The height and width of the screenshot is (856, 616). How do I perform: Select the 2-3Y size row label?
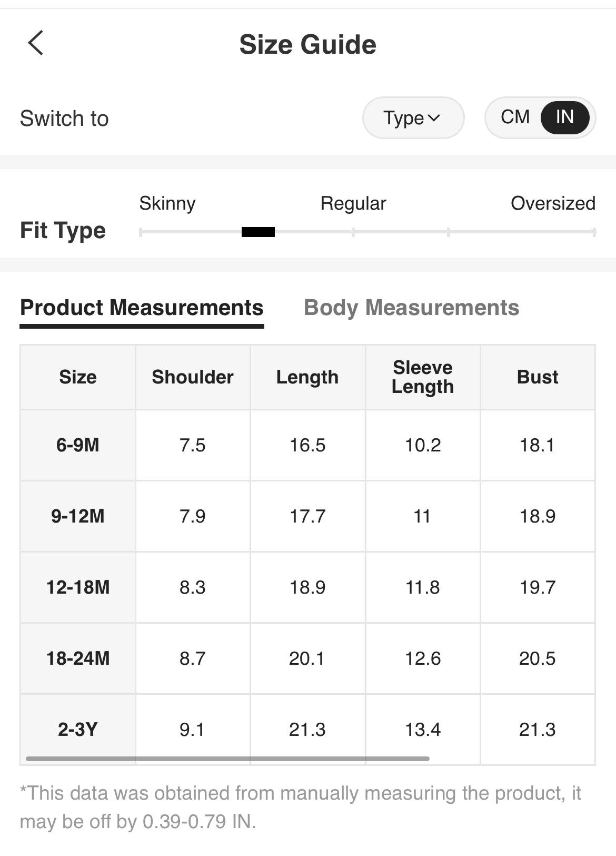(x=78, y=730)
